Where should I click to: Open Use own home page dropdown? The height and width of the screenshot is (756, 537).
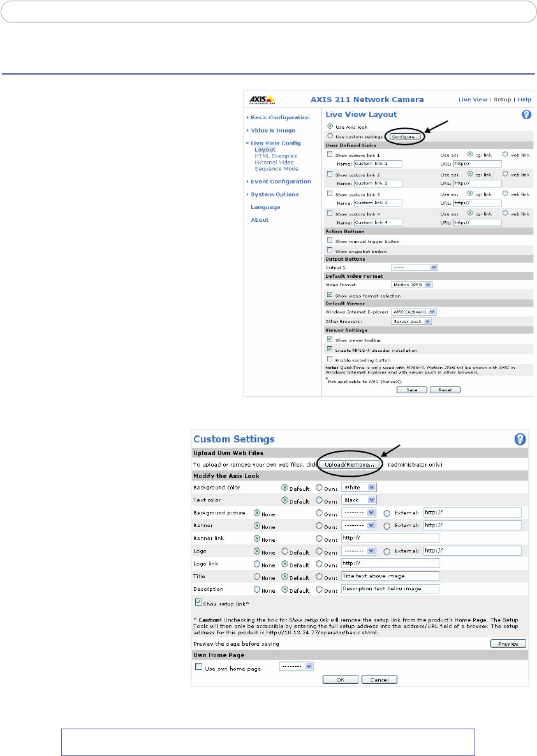pos(297,666)
